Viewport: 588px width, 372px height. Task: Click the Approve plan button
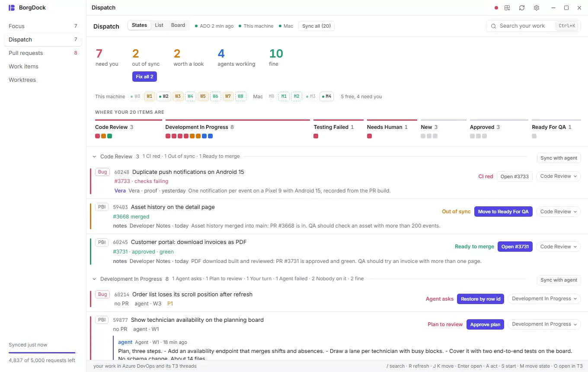pos(485,324)
